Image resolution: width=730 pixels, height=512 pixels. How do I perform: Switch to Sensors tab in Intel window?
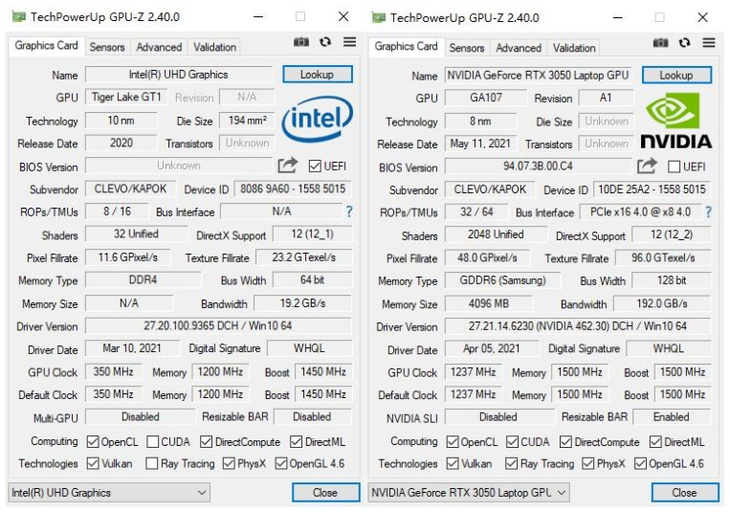[107, 47]
